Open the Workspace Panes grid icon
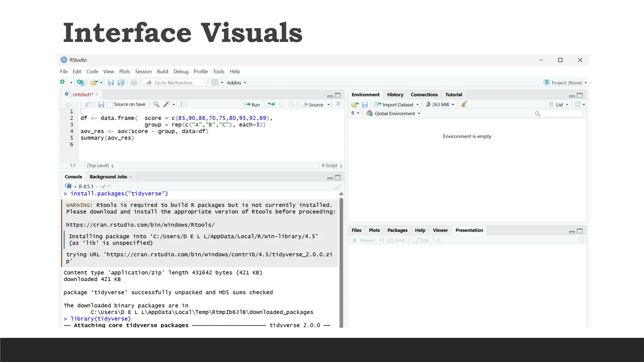Screen dimensions: 644x362 click(215, 82)
